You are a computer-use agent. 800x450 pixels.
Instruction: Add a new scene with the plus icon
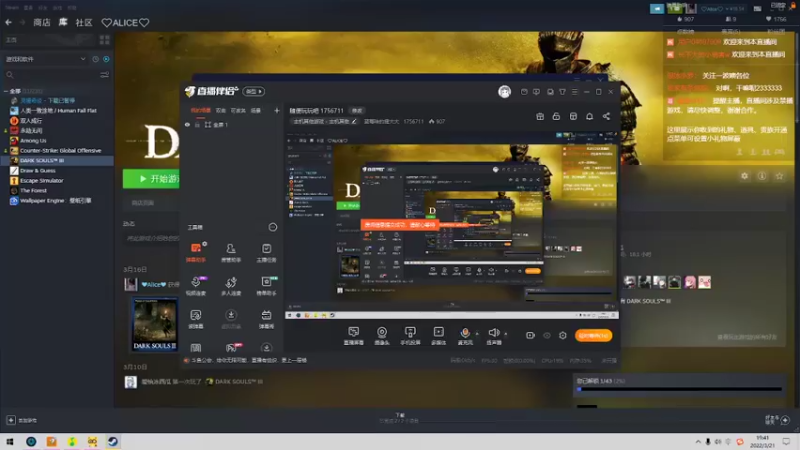click(277, 110)
